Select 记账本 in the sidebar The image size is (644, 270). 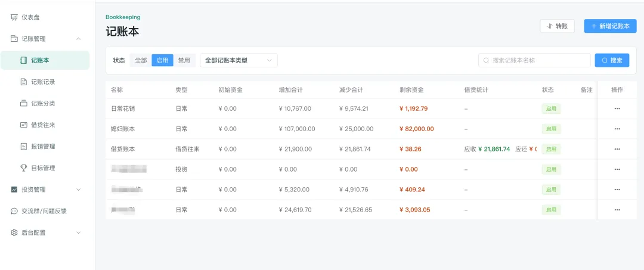[45, 60]
